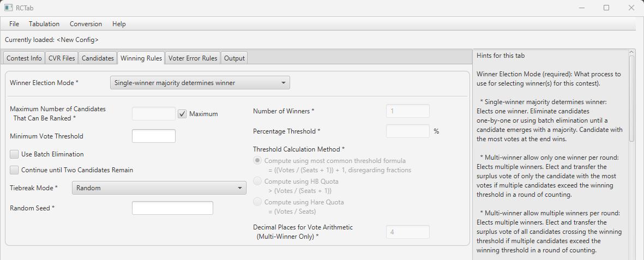
Task: Switch to the CVR Files tab
Action: [62, 58]
